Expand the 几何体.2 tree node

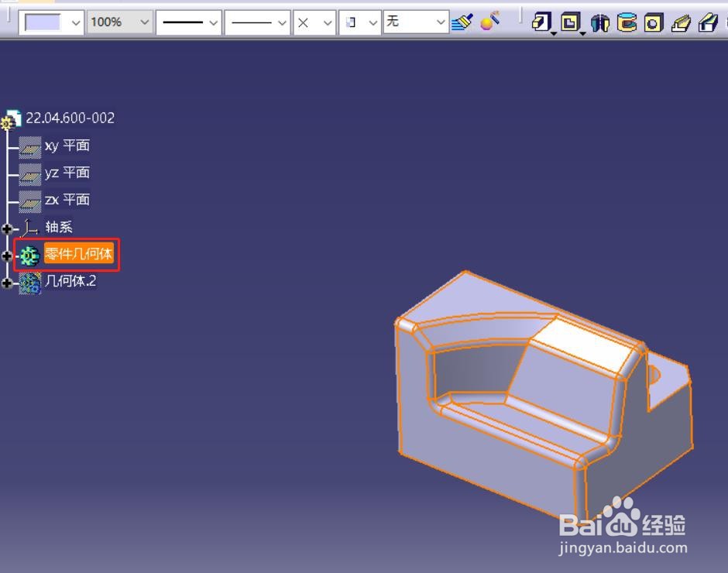[x=7, y=283]
